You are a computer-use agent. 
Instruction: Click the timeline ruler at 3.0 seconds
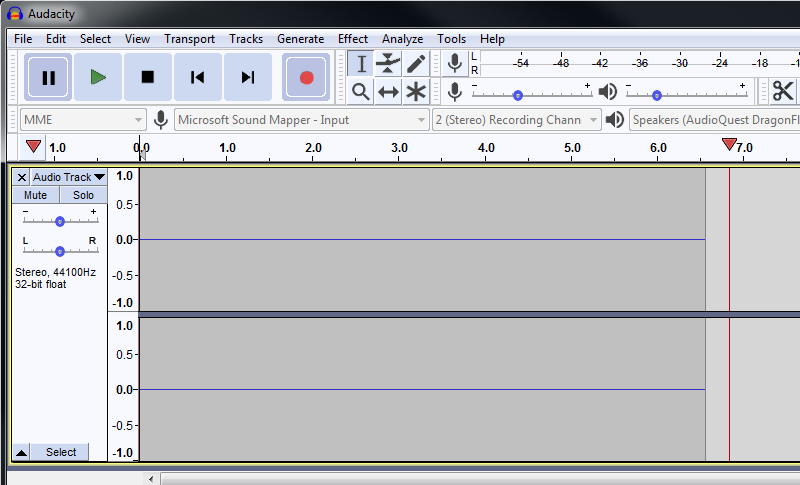tap(399, 148)
